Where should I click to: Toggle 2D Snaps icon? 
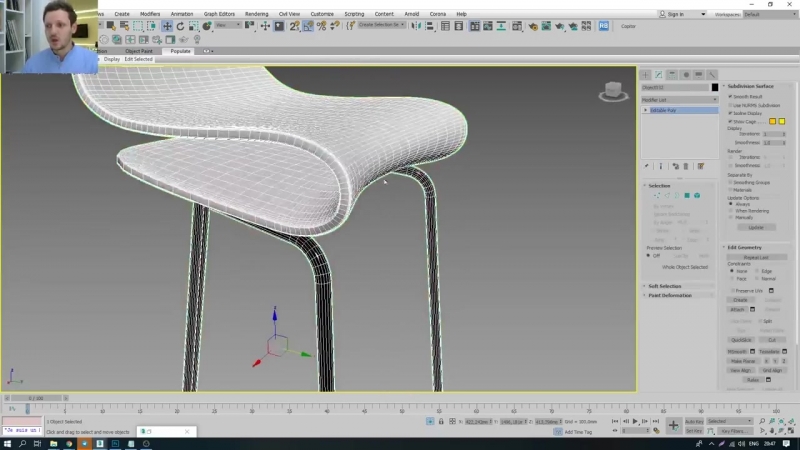pyautogui.click(x=294, y=26)
